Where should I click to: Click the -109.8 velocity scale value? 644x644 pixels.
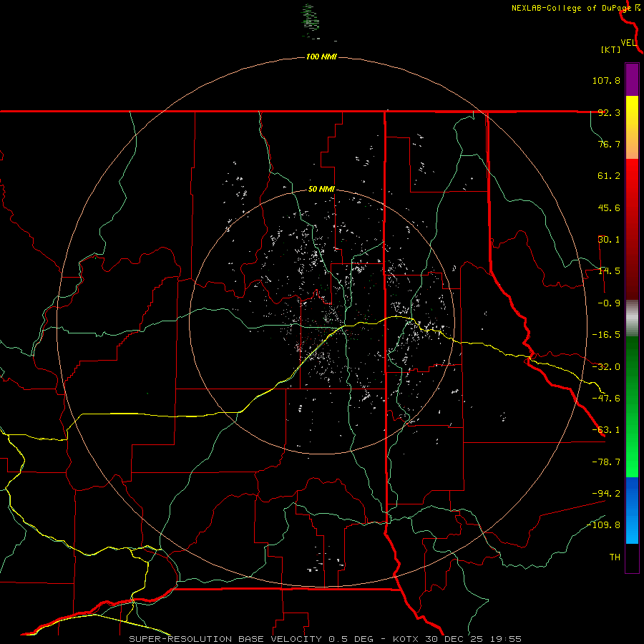click(604, 525)
